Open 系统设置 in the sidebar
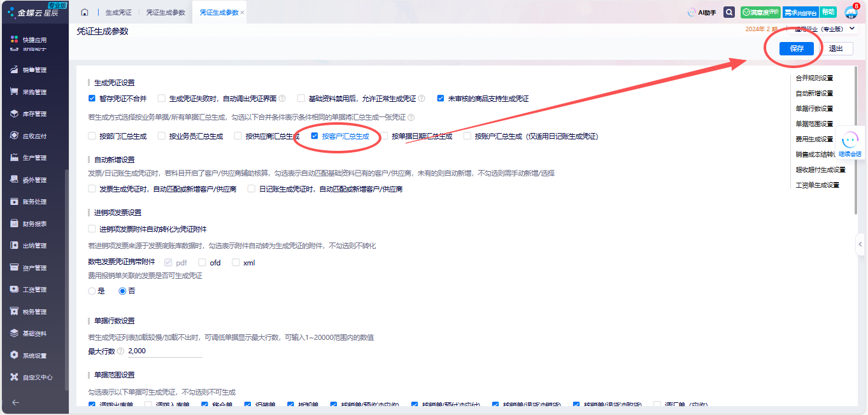868x415 pixels. click(34, 355)
